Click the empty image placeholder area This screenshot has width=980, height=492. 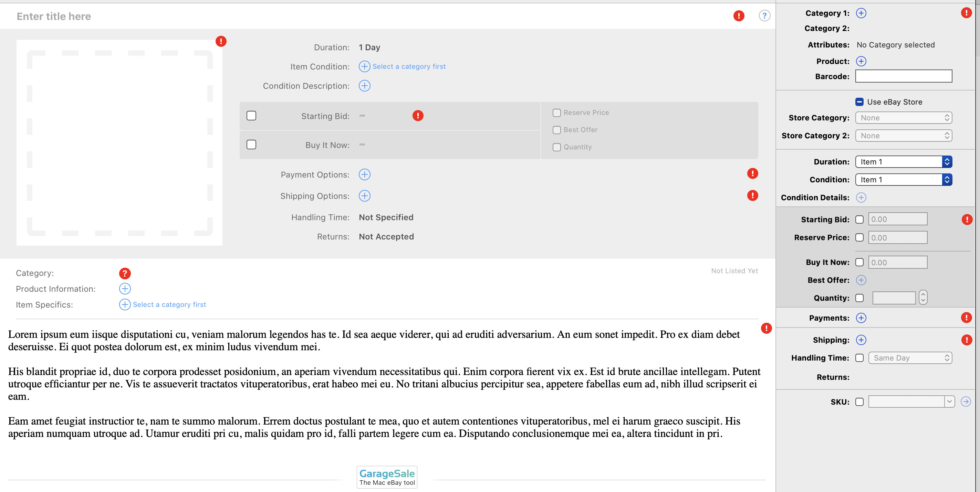click(119, 143)
